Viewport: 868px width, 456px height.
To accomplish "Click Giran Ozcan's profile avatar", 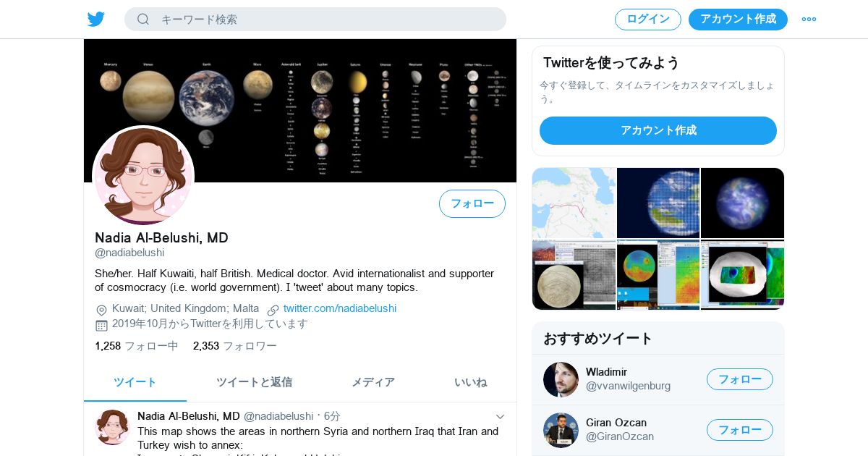I will [x=561, y=430].
